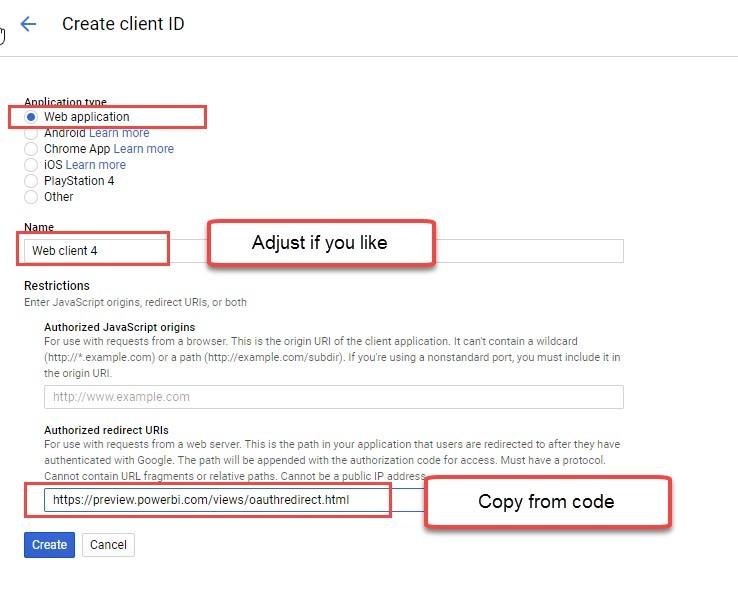
Task: Click the Authorized redirect URIs input field
Action: [235, 500]
